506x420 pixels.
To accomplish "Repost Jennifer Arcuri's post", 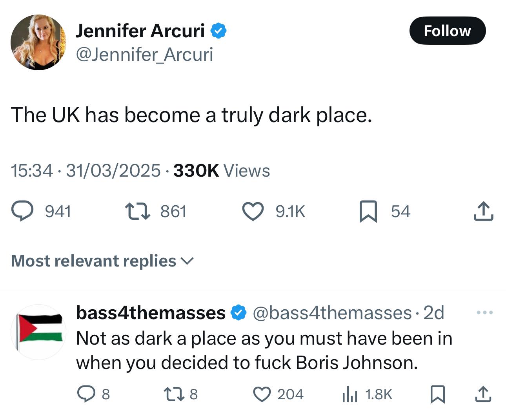I will point(137,211).
